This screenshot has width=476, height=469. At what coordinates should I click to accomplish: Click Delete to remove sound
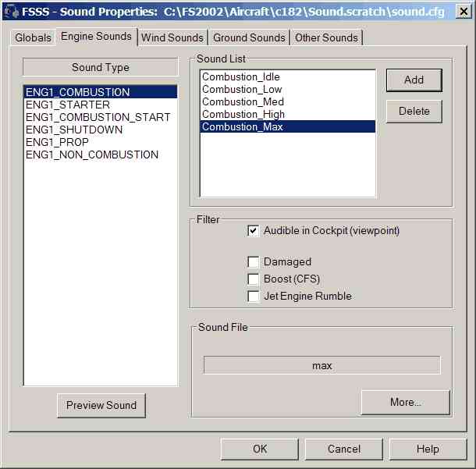click(x=414, y=112)
